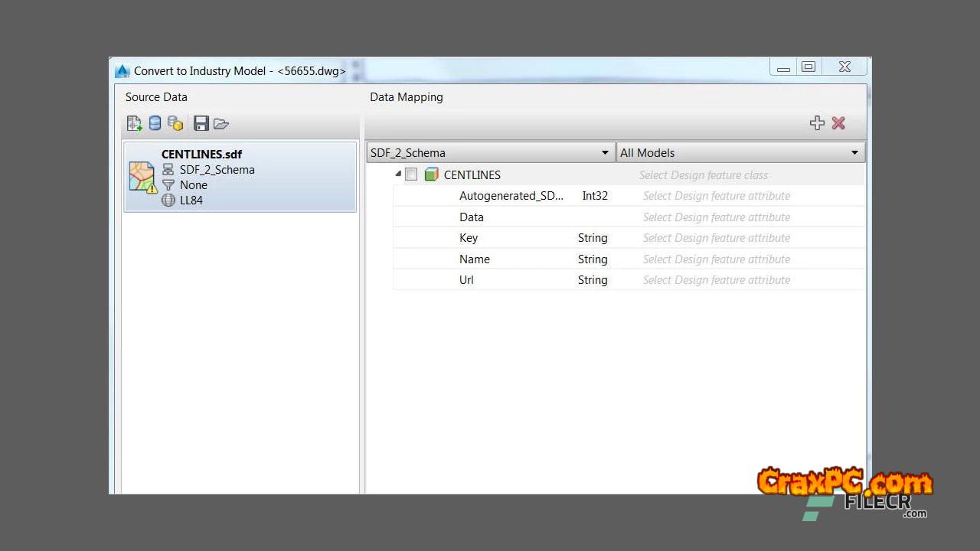Click the CENTLINES feature class cube icon
The height and width of the screenshot is (551, 980).
click(x=432, y=174)
